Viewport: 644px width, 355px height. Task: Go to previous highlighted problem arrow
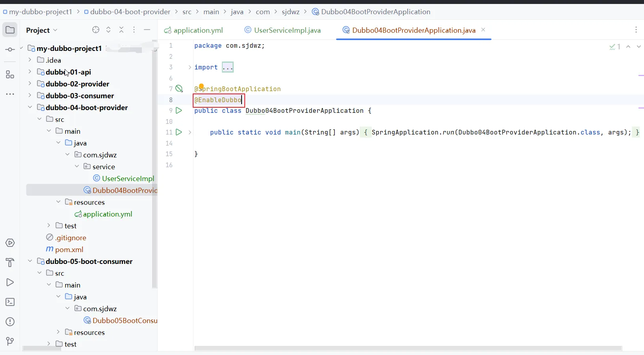tap(628, 47)
